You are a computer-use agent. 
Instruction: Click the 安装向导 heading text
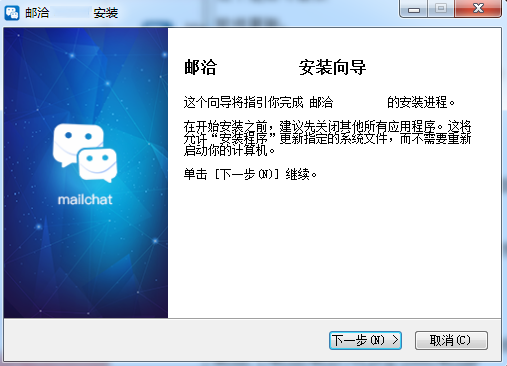332,67
